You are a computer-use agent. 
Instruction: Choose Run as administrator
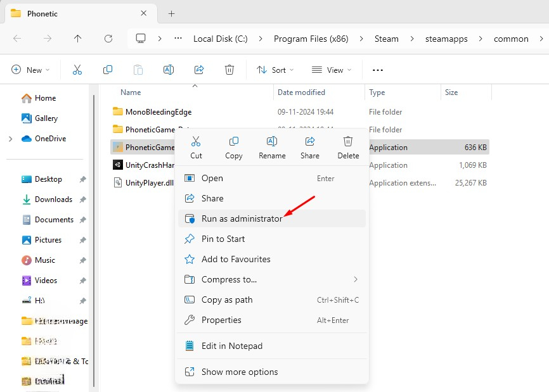point(272,218)
